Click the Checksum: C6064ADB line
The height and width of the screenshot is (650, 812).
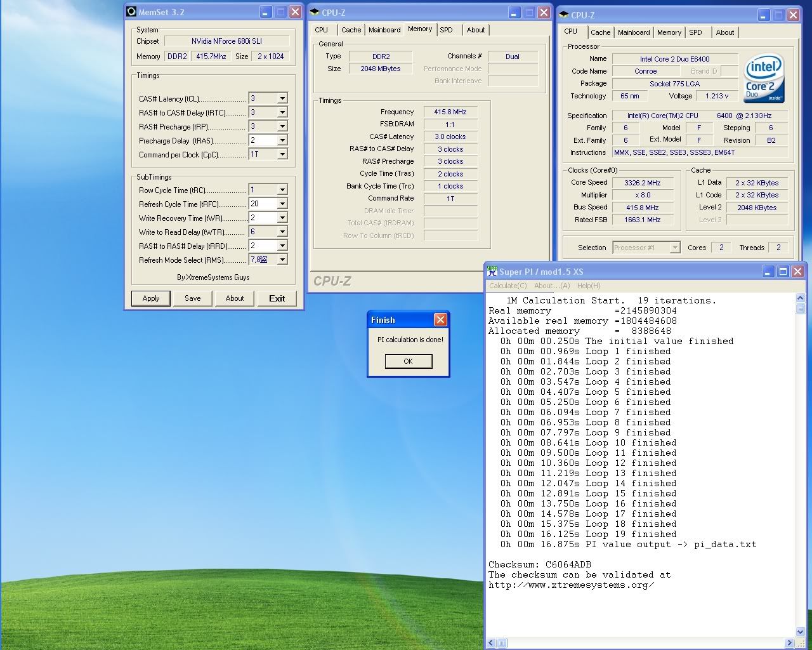click(x=540, y=565)
